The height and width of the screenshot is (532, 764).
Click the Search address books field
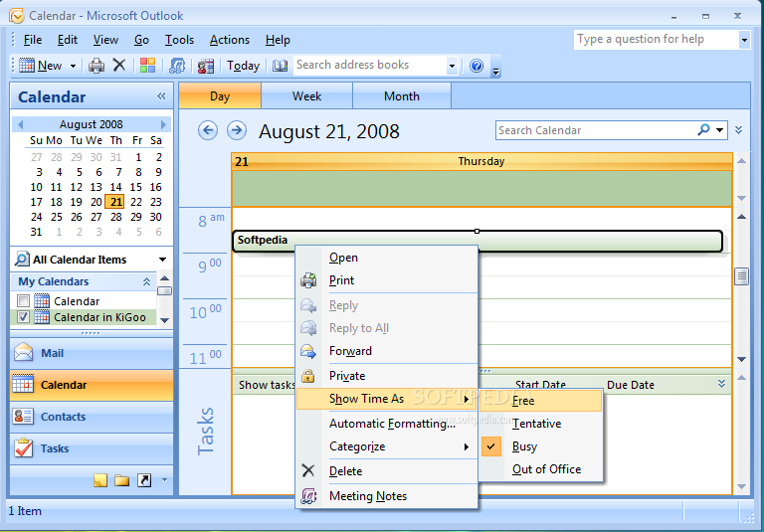click(369, 66)
